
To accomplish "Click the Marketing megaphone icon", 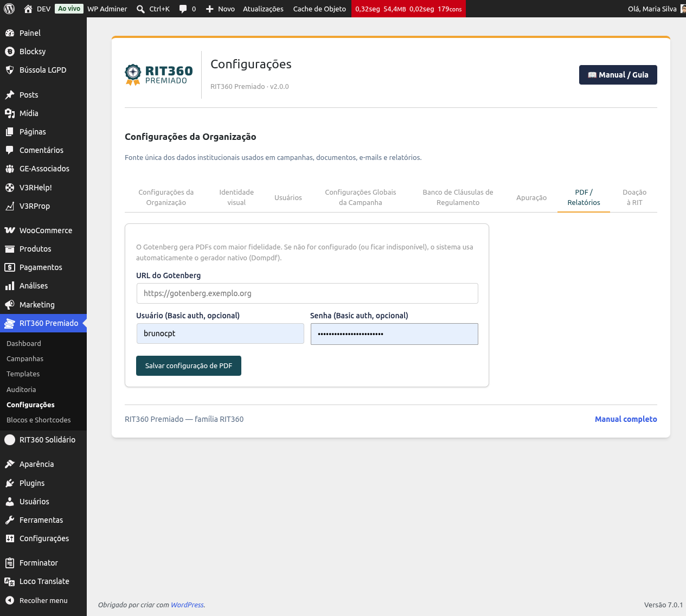I will (10, 305).
